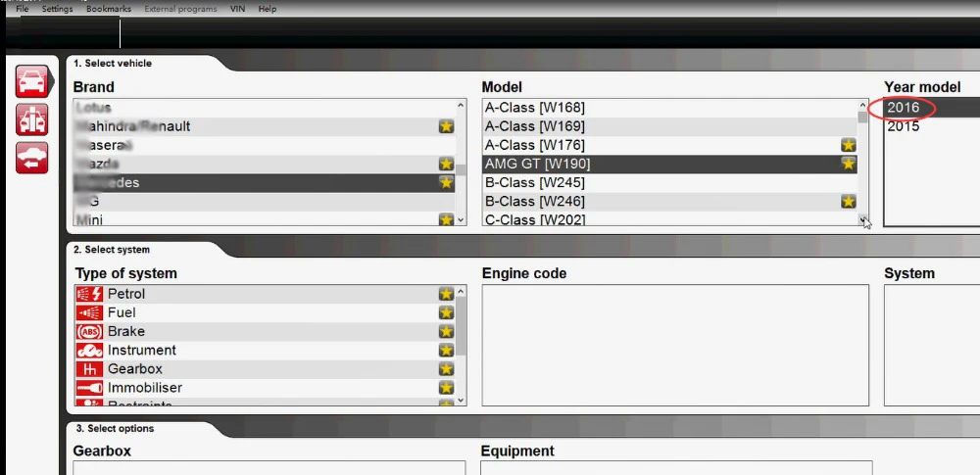Click Model list scroll down arrow

(863, 219)
